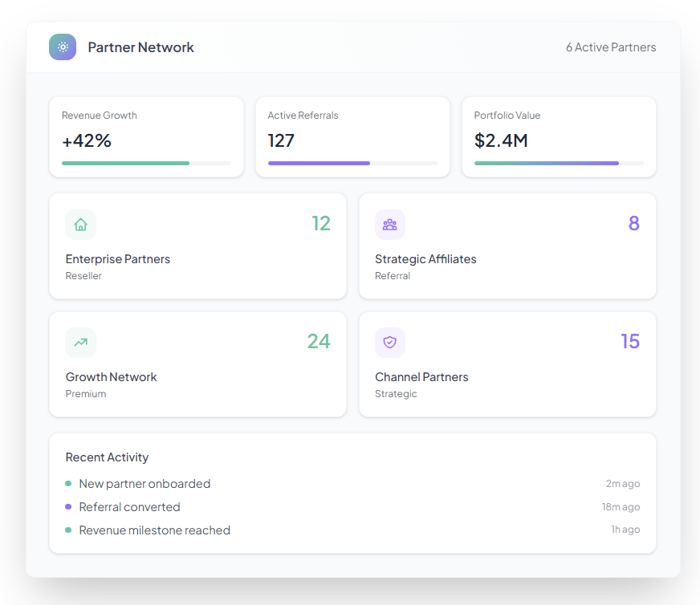The image size is (700, 605).
Task: Click the 6 Active Partners label
Action: pos(610,47)
